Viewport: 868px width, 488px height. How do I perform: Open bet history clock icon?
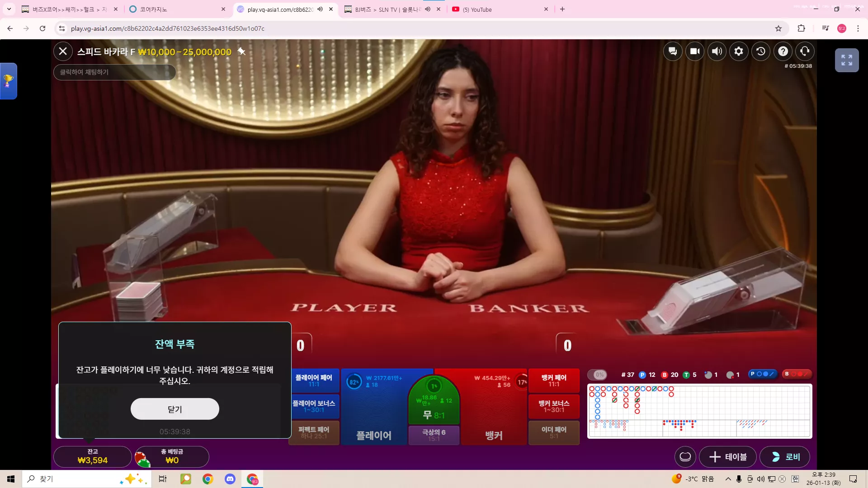click(x=761, y=52)
